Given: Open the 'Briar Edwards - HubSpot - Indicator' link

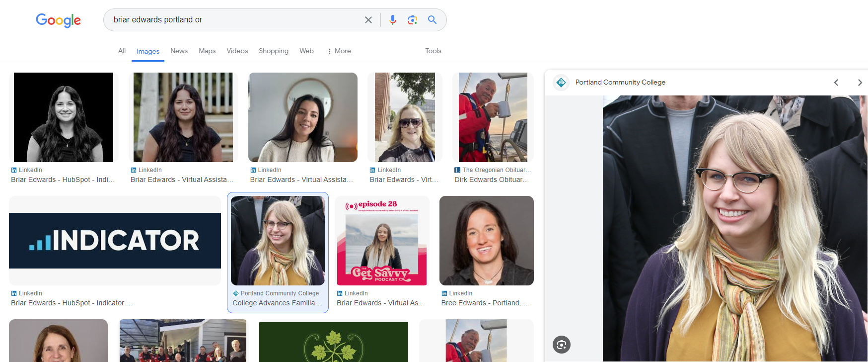Looking at the screenshot, I should [72, 303].
